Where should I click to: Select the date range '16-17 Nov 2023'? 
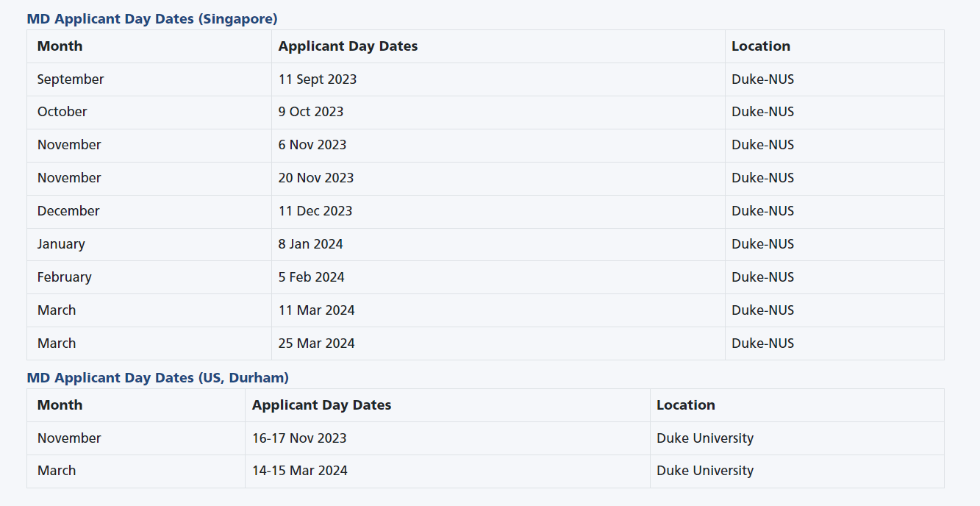coord(299,438)
